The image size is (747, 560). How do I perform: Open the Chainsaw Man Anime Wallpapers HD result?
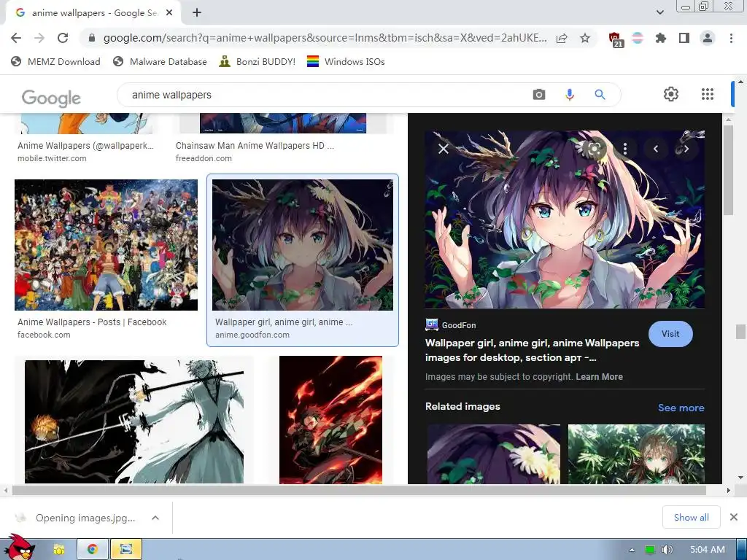255,146
